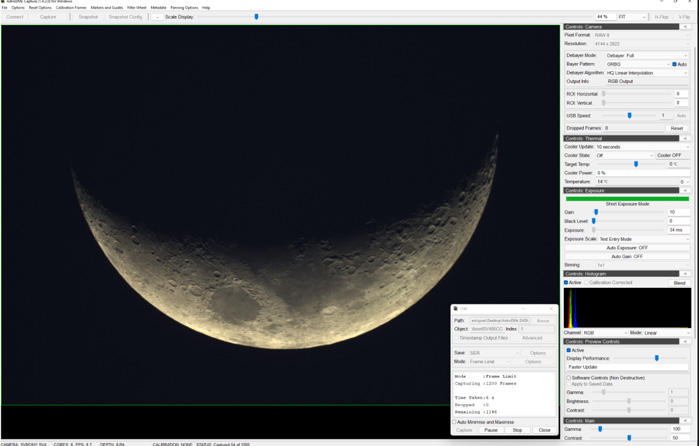Screen dimensions: 700x446
Task: Enable Software Controls (Non Destructive)
Action: 569,378
